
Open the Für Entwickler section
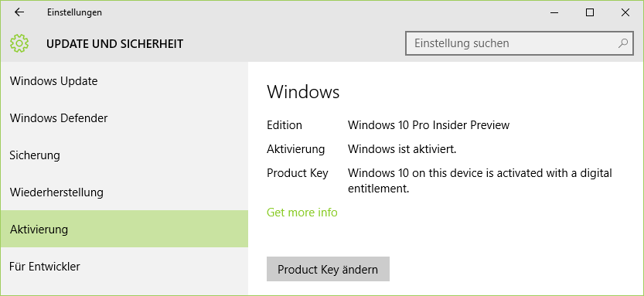point(124,267)
